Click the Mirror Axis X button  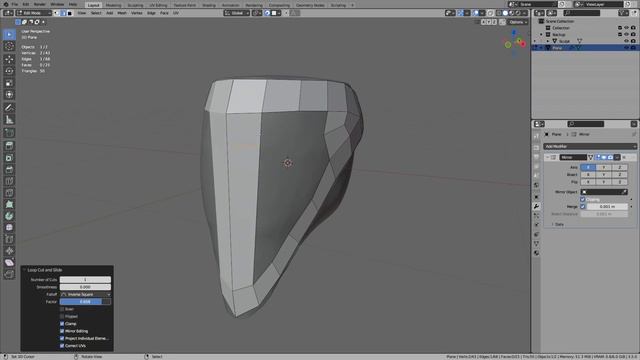pyautogui.click(x=588, y=167)
